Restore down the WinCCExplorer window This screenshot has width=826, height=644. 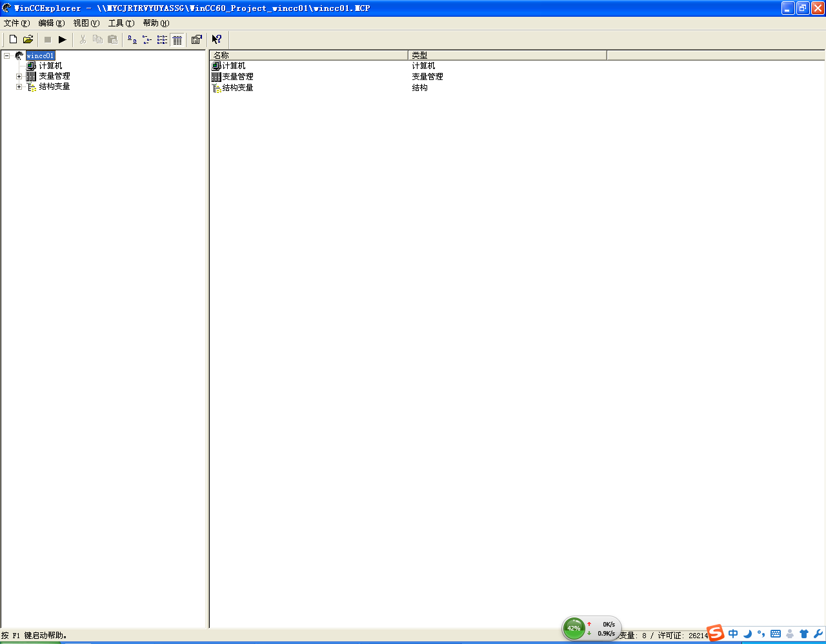click(803, 8)
